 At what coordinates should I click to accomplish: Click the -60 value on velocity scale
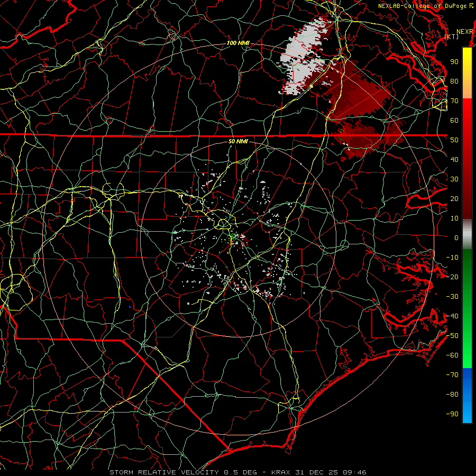click(x=452, y=355)
